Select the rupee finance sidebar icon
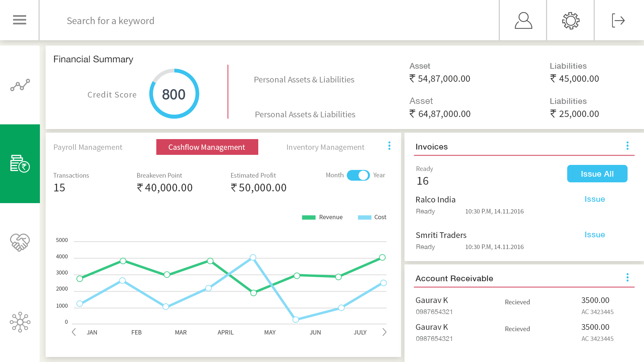The image size is (644, 362). pyautogui.click(x=20, y=164)
